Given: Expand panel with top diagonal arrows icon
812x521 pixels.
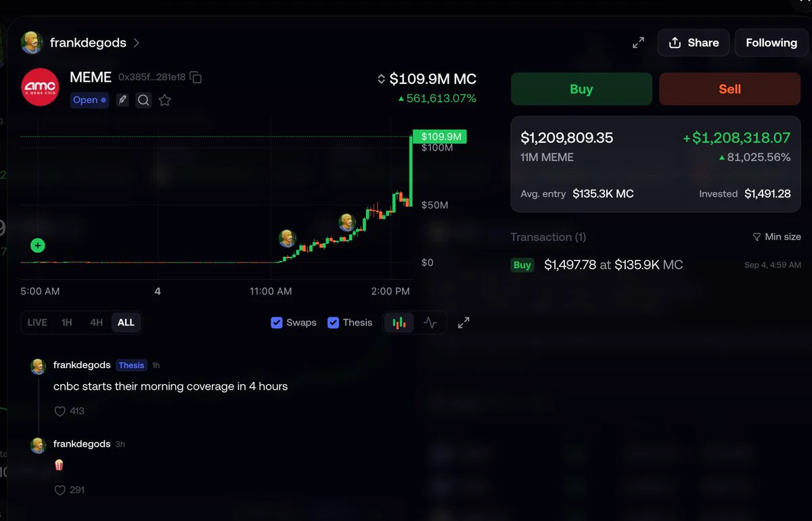Looking at the screenshot, I should (638, 43).
